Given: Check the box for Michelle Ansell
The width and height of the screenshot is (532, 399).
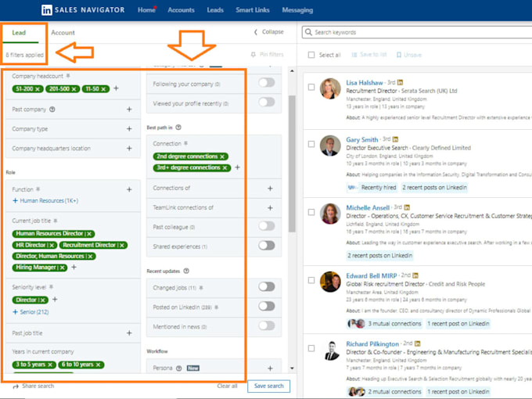Looking at the screenshot, I should [311, 212].
